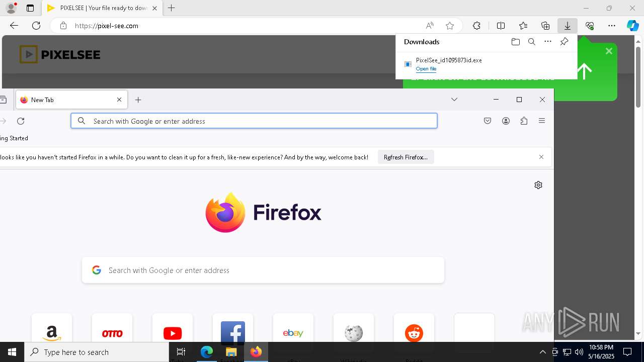Open Wikipedia shortcut tile
The width and height of the screenshot is (644, 362).
354,332
